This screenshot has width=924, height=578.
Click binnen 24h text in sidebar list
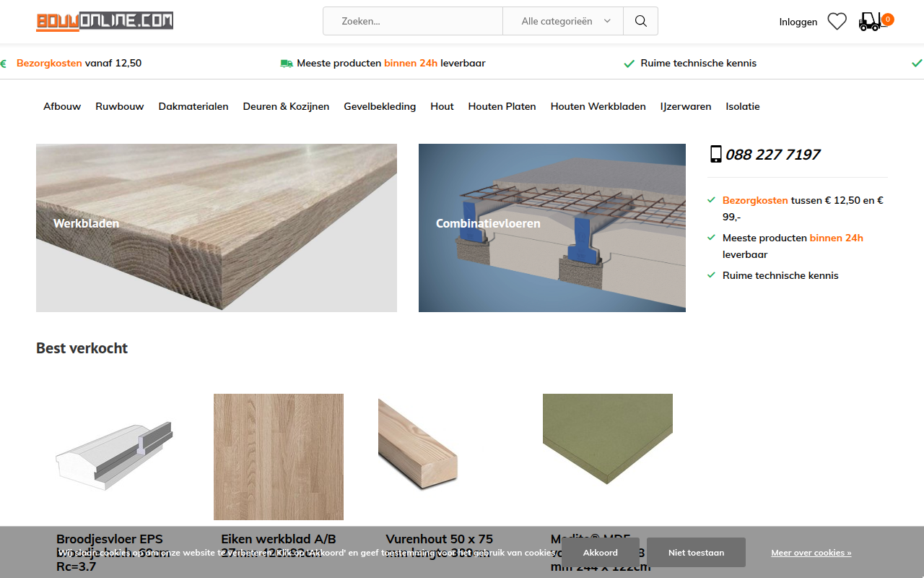(x=837, y=238)
